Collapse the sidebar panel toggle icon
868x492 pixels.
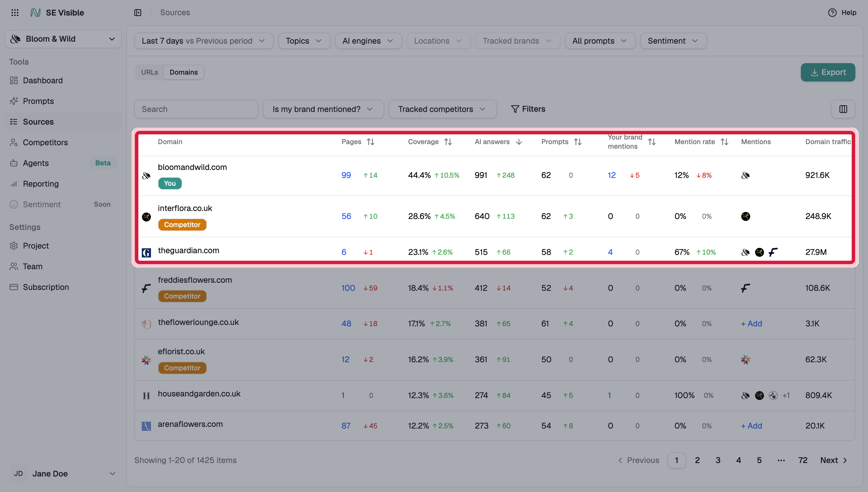click(138, 13)
